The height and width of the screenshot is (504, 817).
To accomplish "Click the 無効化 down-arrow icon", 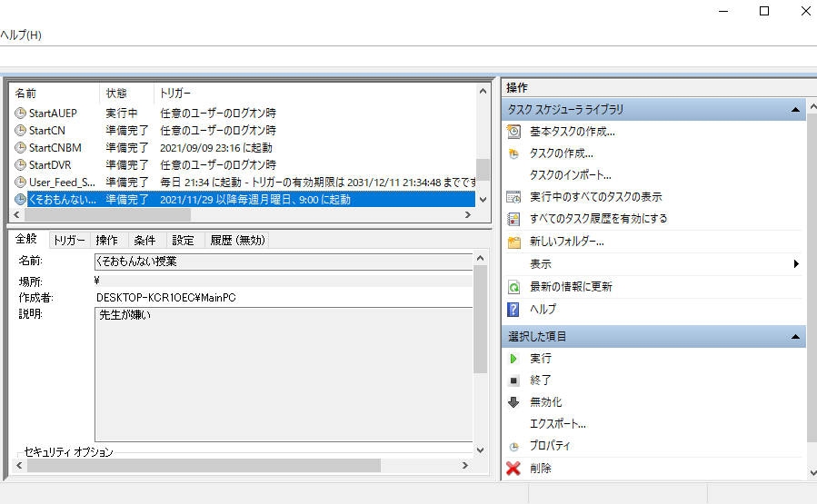I will tap(513, 402).
